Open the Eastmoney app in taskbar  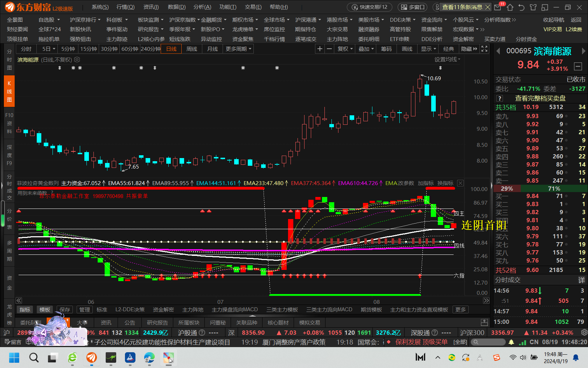[91, 358]
